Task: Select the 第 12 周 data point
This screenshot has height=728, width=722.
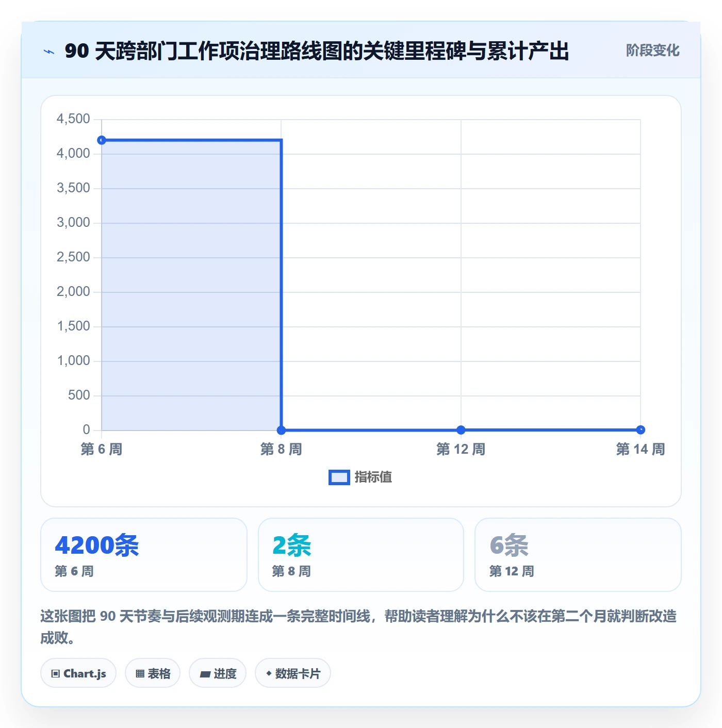Action: (x=461, y=430)
